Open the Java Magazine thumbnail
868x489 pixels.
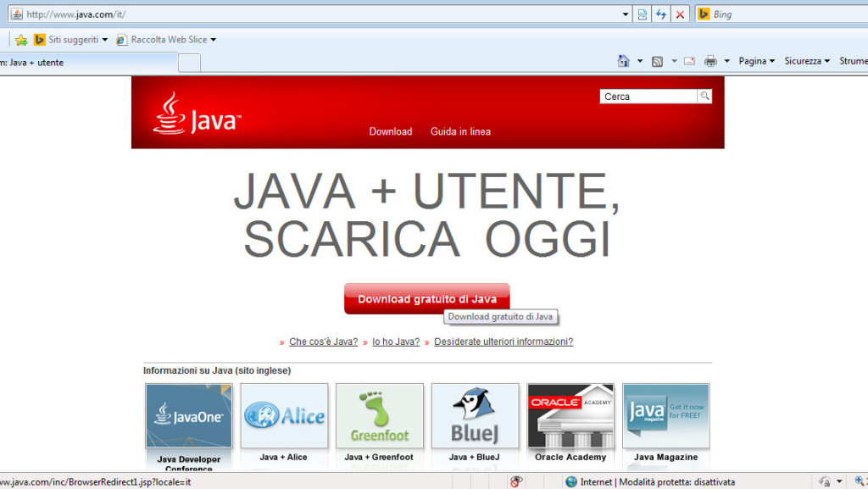coord(666,416)
